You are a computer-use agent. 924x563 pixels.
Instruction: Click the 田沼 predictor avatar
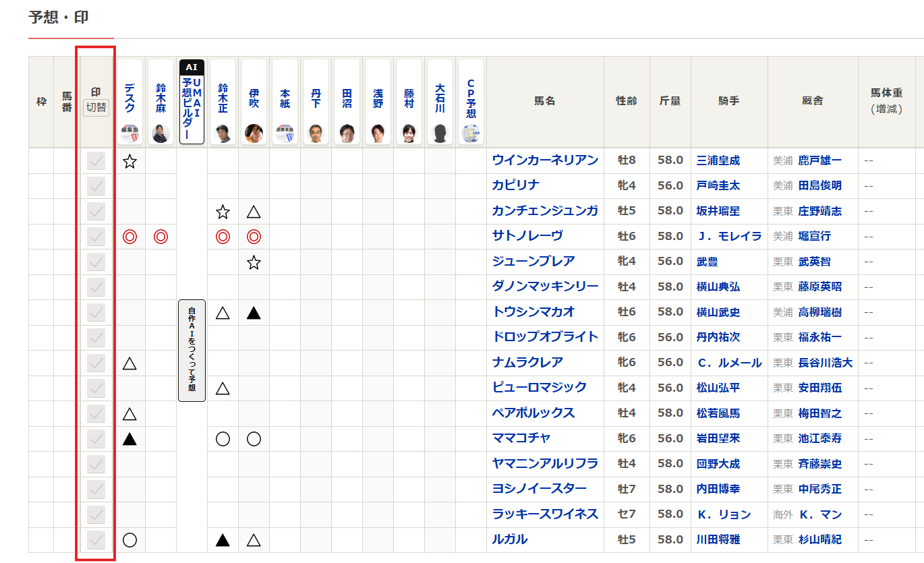(347, 134)
